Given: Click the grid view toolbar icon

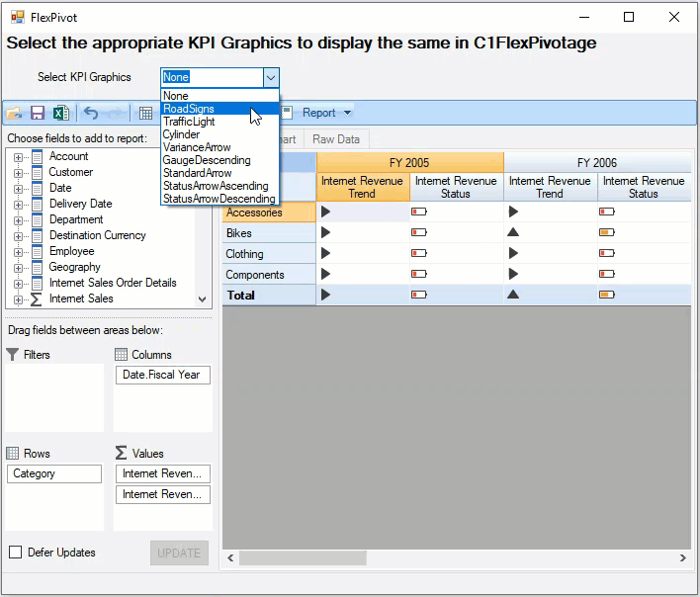Looking at the screenshot, I should [x=145, y=113].
